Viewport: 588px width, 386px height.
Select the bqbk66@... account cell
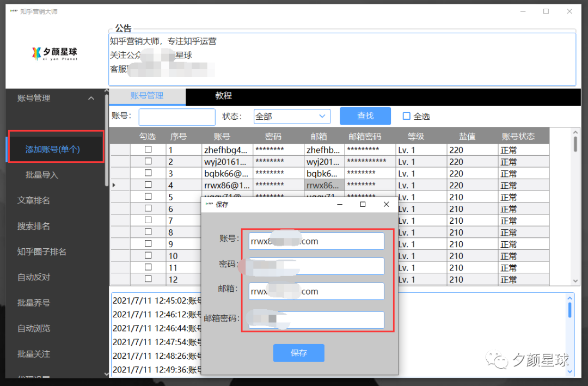[227, 174]
